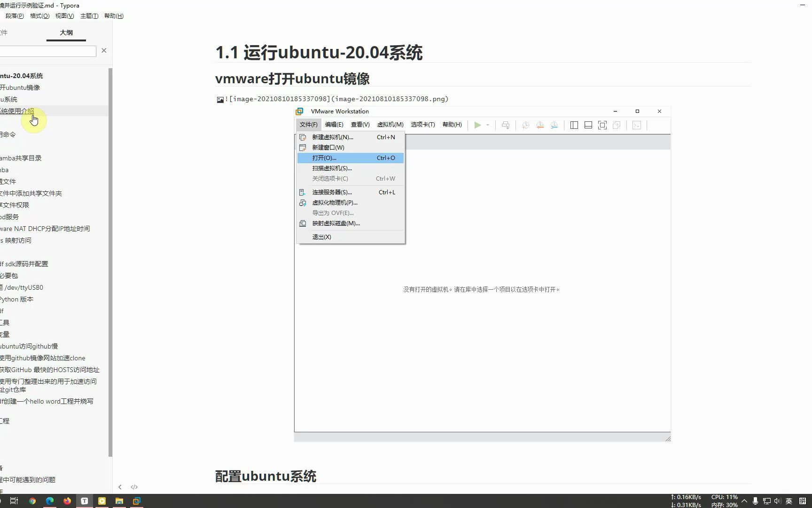The height and width of the screenshot is (508, 812).
Task: Switch to the 大纲 outline tab
Action: coord(66,32)
